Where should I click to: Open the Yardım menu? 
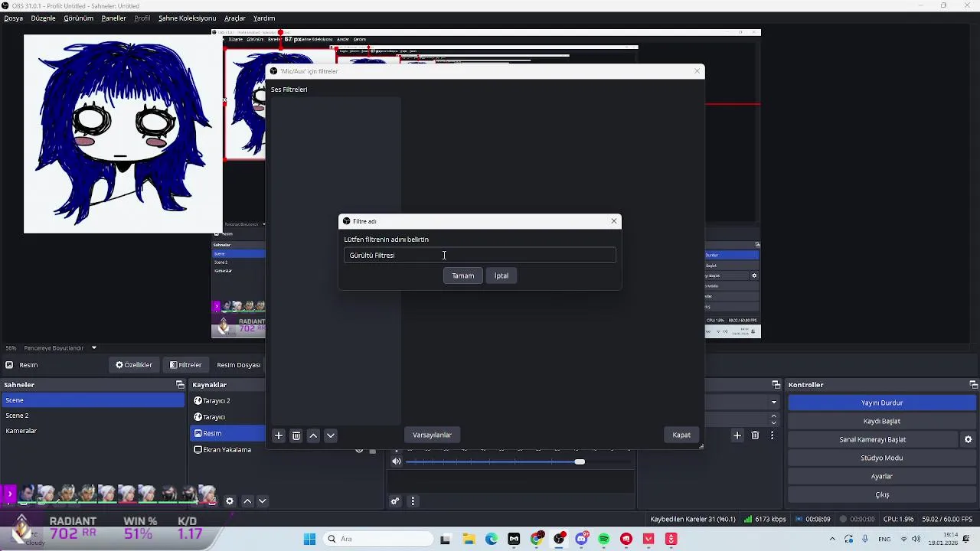point(264,18)
